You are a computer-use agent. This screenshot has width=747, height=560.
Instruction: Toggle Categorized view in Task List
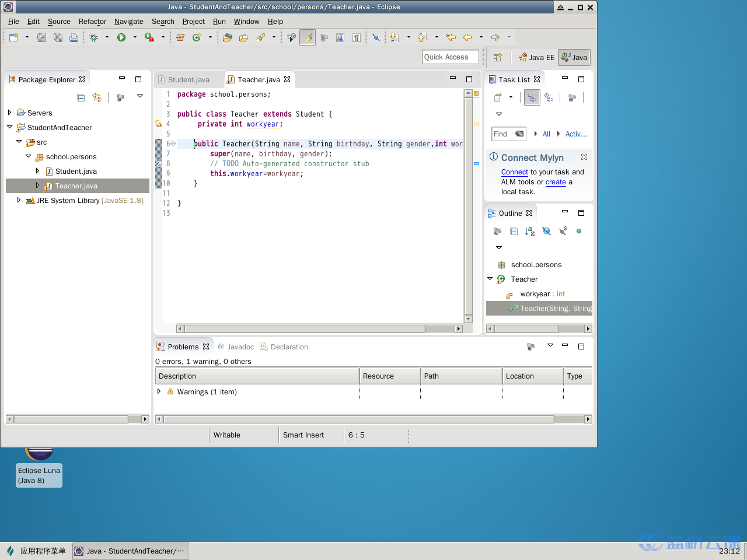[532, 97]
